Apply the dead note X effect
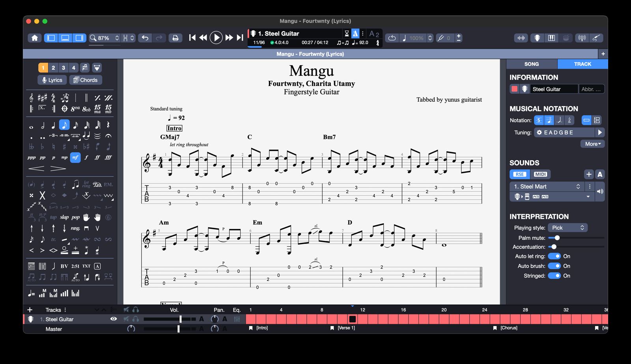631x364 pixels. (x=42, y=195)
